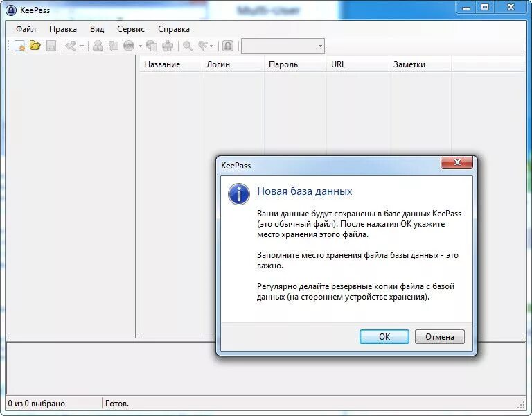Open the quick search combo box

coord(283,46)
